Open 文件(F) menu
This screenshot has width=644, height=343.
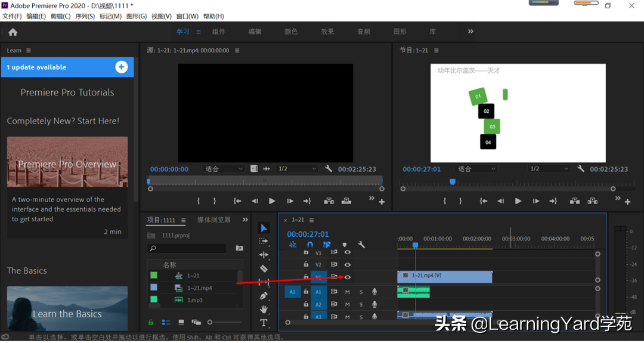(12, 17)
